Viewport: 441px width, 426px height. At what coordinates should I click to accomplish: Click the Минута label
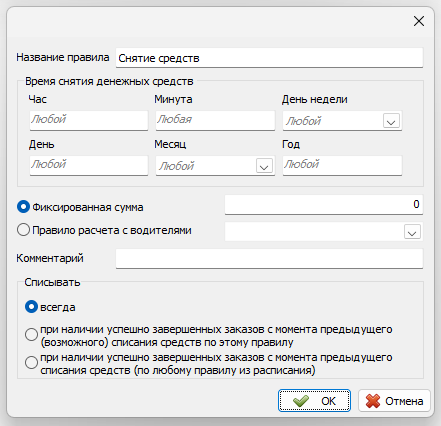pos(173,99)
